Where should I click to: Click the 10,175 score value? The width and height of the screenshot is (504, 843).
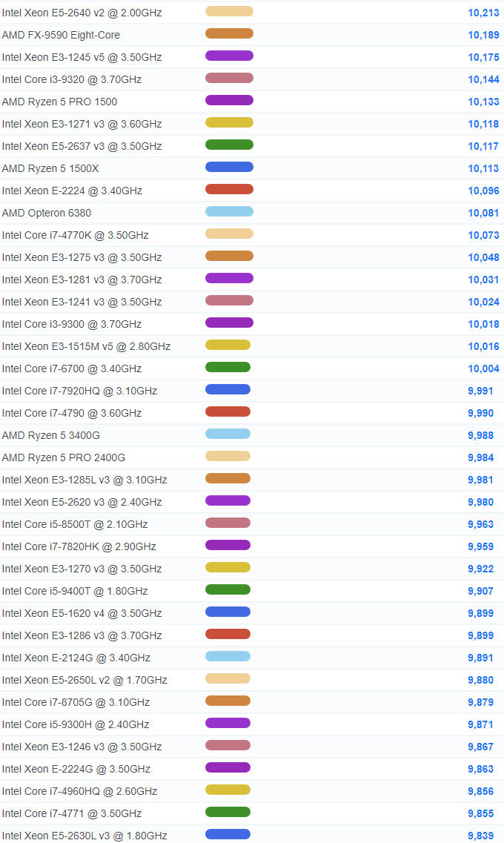(483, 57)
